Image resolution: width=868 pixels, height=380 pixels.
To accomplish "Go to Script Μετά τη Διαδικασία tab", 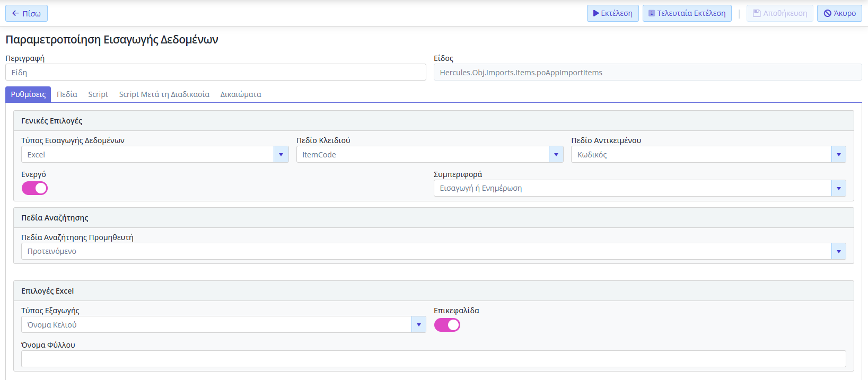I will point(164,94).
